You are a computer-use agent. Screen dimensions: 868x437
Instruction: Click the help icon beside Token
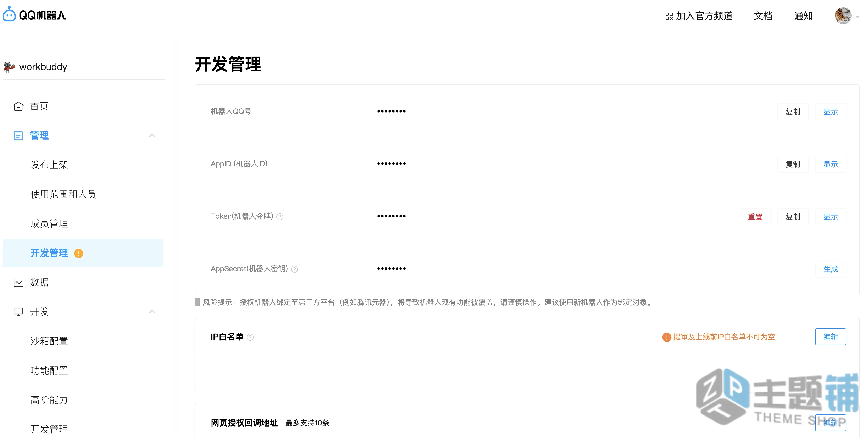[x=280, y=217]
